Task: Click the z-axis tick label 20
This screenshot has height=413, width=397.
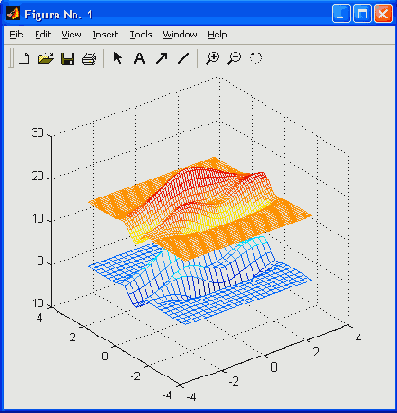Action: coord(37,177)
